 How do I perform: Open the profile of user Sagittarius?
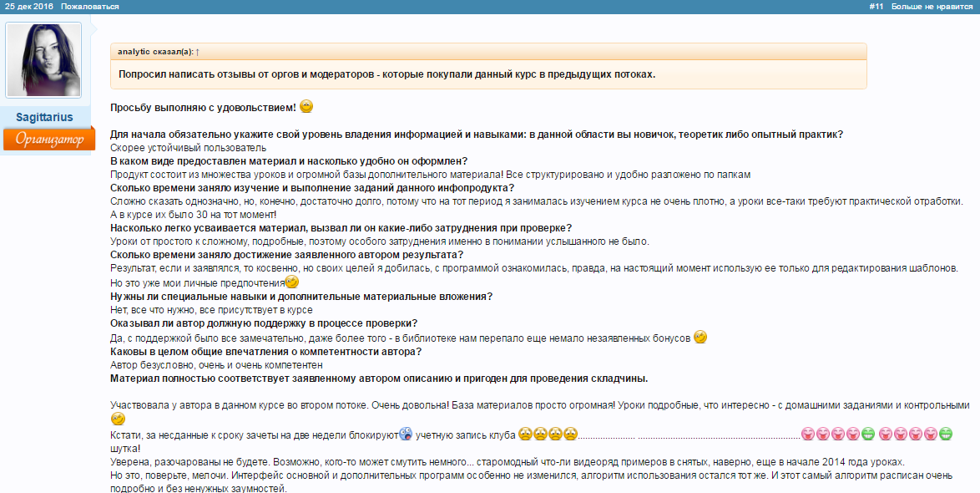pos(44,117)
